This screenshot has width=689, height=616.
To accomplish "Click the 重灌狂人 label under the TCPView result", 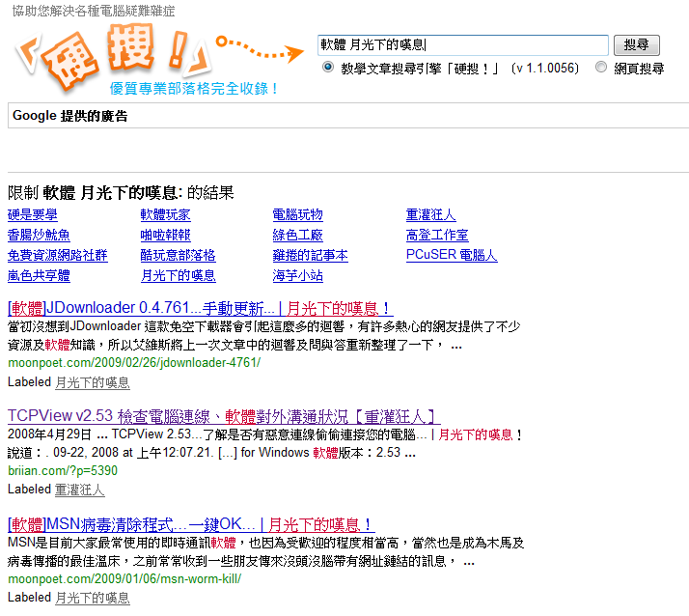I will tap(80, 490).
